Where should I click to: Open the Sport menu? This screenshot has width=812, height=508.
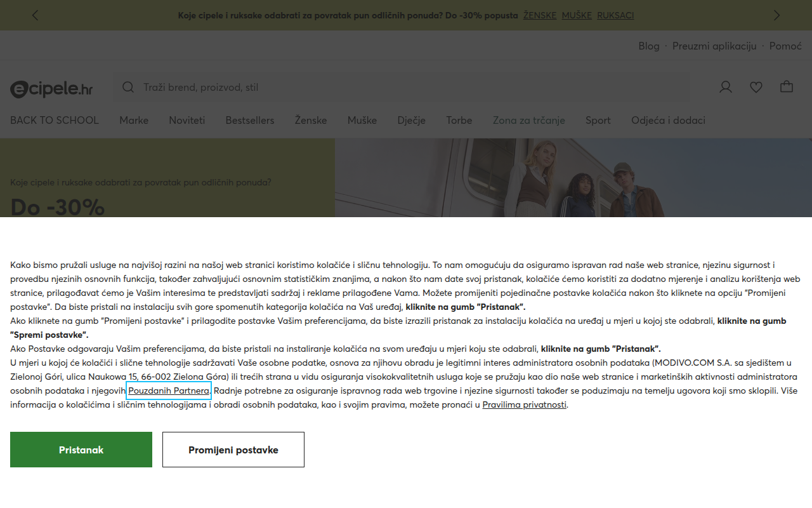(598, 120)
